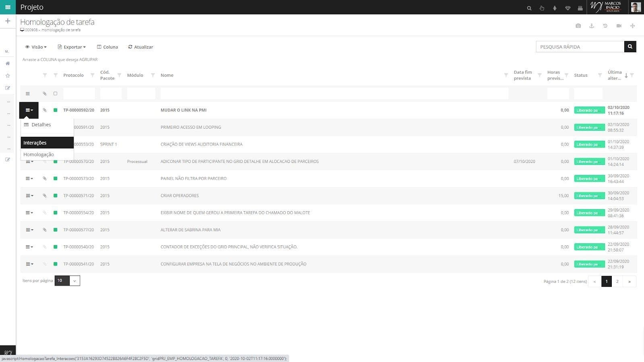Click the Coluna button
The width and height of the screenshot is (644, 362).
click(x=107, y=47)
